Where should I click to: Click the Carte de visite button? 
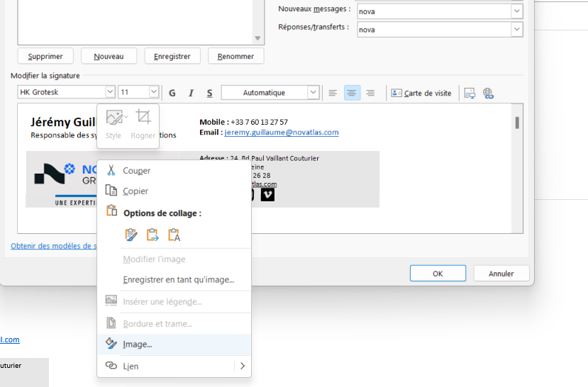tap(421, 93)
